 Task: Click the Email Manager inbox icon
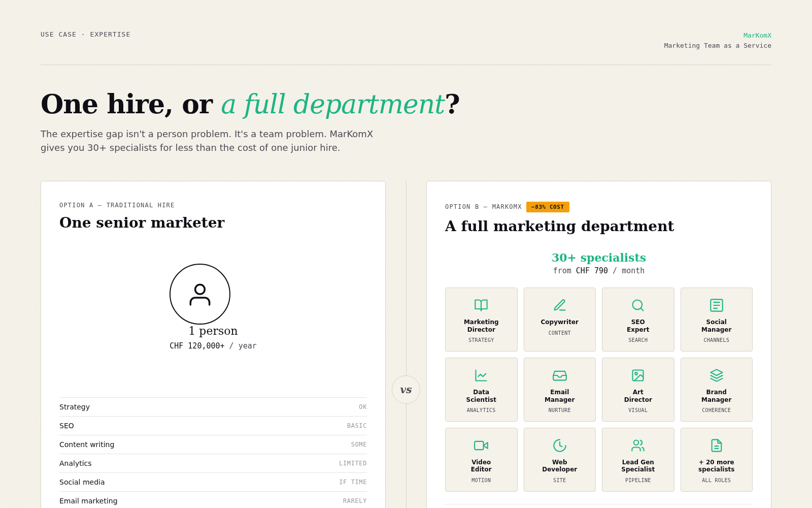[x=559, y=375]
